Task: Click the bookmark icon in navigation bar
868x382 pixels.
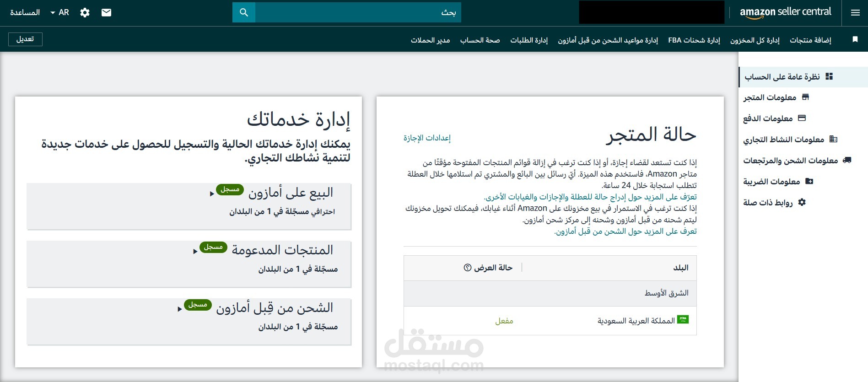Action: point(855,39)
